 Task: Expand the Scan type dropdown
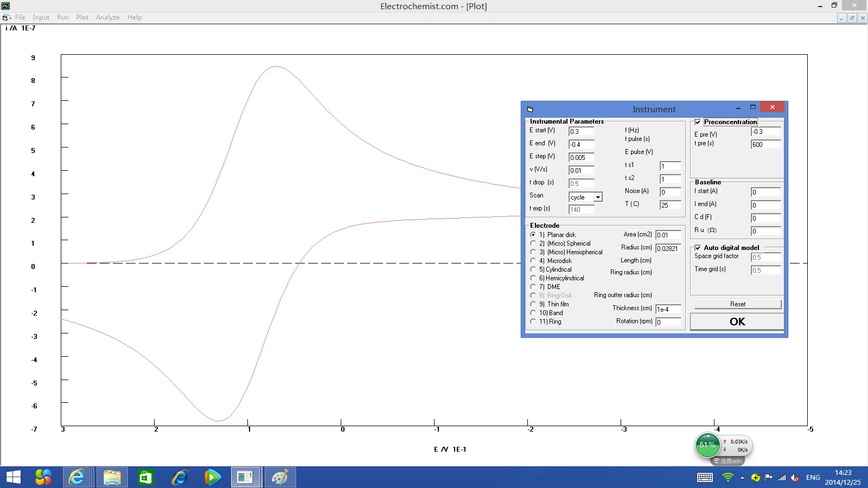598,197
